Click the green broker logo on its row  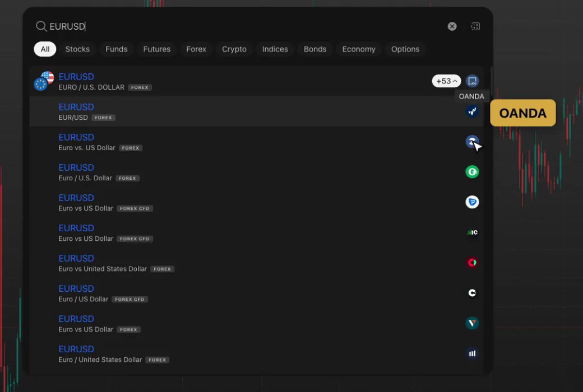[x=472, y=172]
